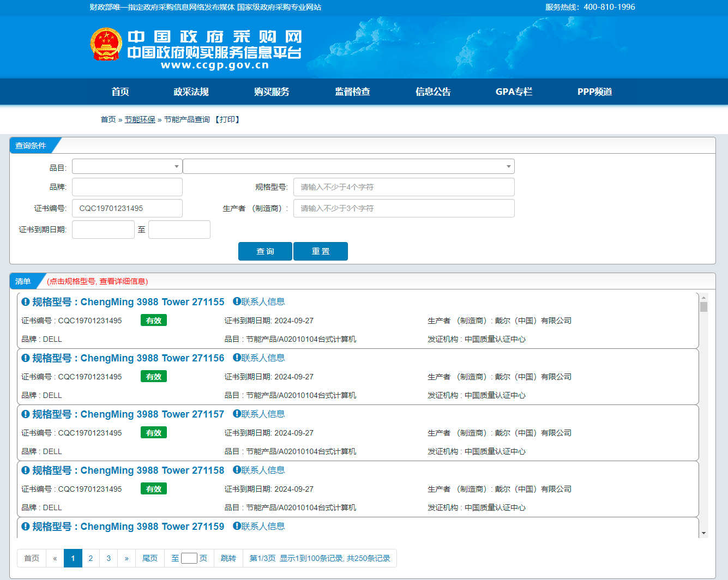The height and width of the screenshot is (580, 728).
Task: Focus the page number jump input
Action: 189,558
